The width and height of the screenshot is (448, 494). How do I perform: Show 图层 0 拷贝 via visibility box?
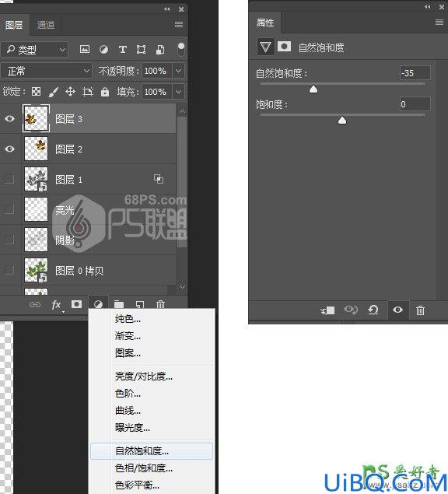point(9,270)
